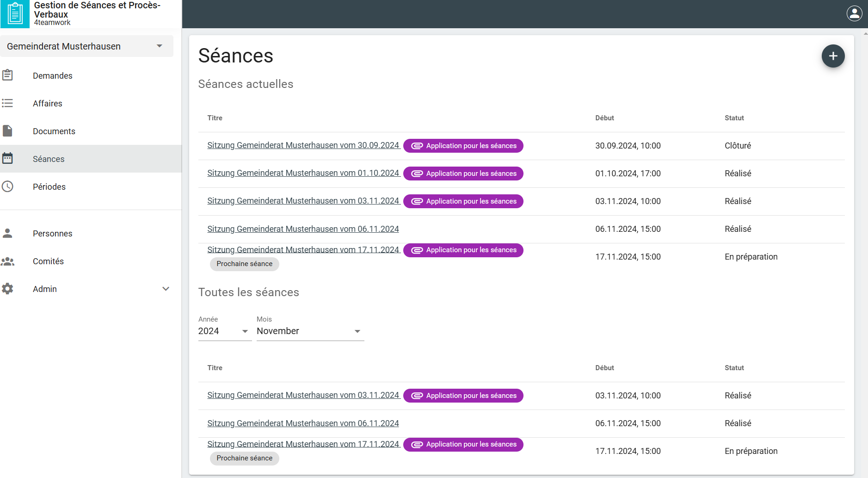Click the Prochaine séance chip in Séances actuelles

(244, 264)
